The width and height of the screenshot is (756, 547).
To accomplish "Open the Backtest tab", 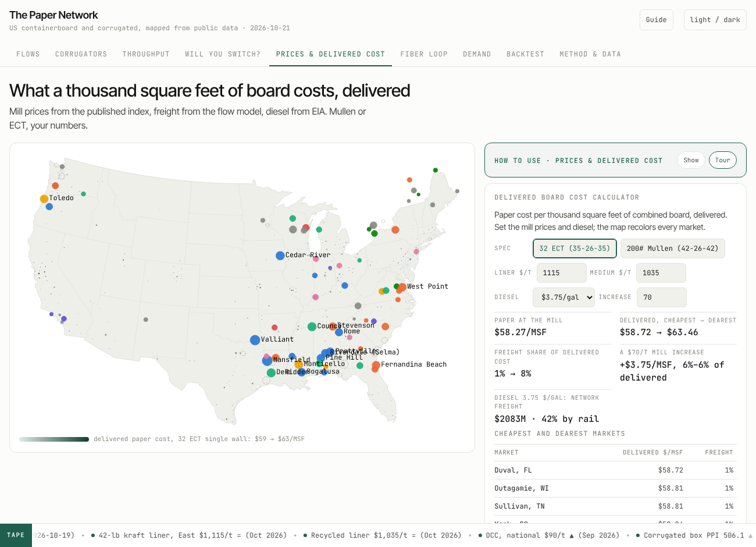I will tap(525, 54).
